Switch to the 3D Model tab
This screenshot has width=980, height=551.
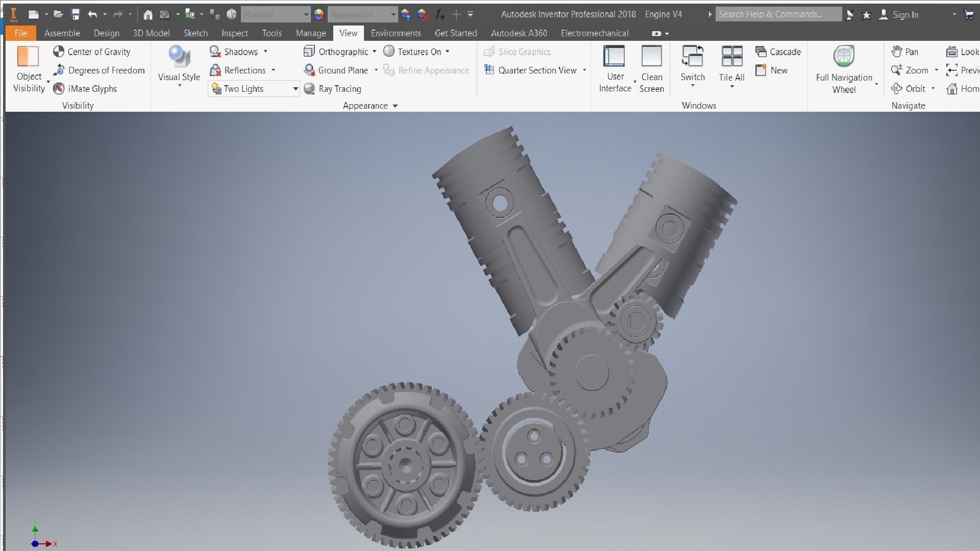[151, 33]
